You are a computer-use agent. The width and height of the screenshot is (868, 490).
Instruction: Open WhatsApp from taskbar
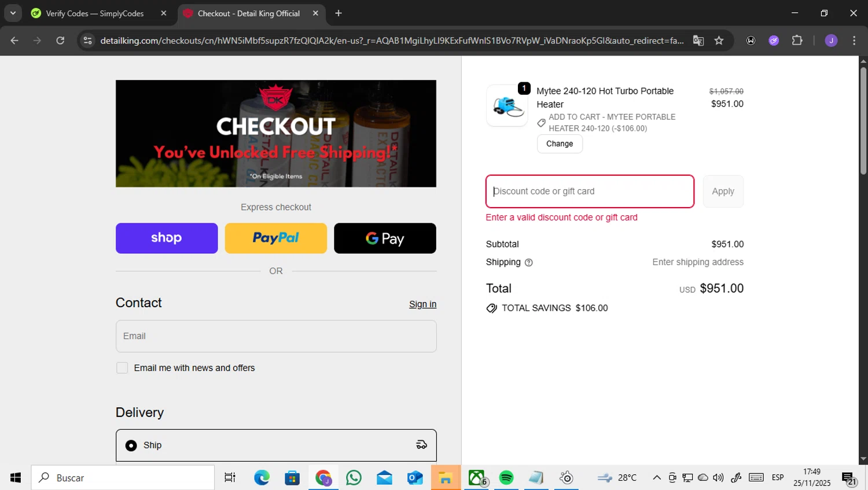click(354, 477)
